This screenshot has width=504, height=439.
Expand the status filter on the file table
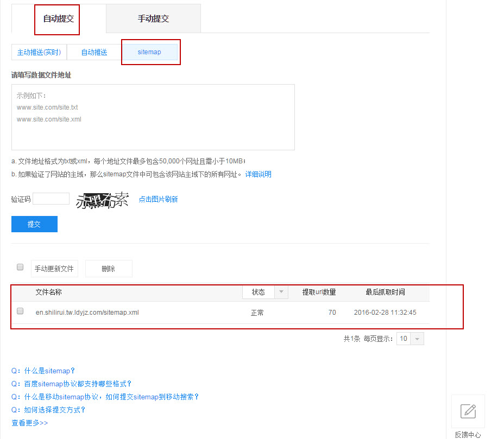point(281,292)
